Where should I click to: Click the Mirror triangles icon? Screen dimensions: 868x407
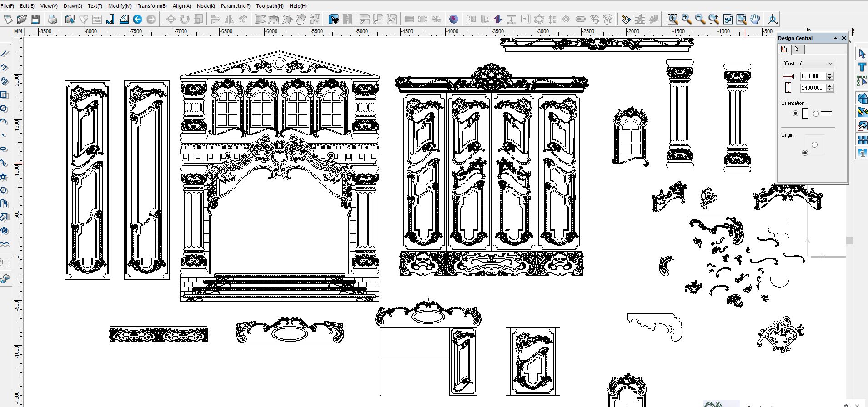coord(229,19)
